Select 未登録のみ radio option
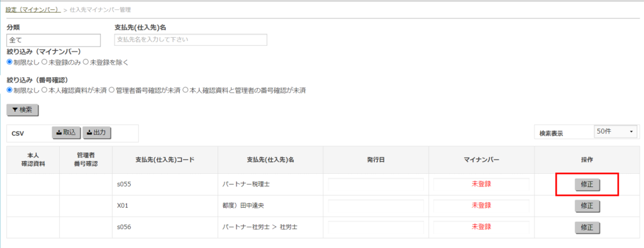 45,62
